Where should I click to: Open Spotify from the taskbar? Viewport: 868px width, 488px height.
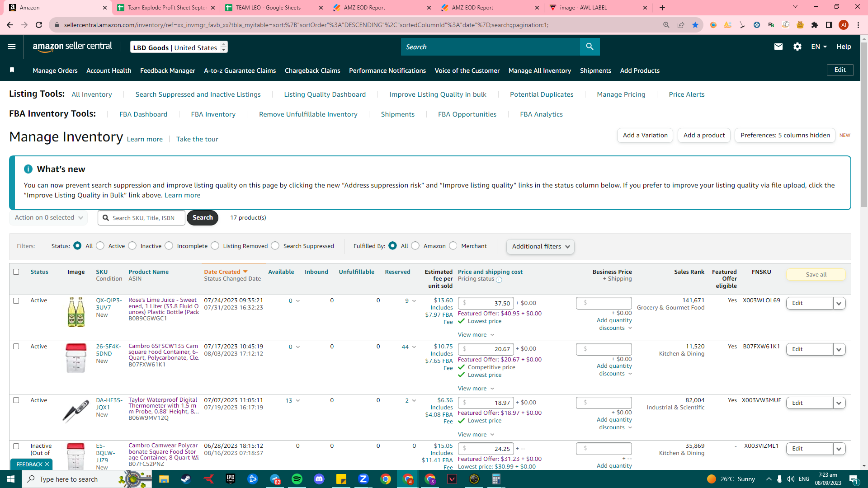click(297, 479)
